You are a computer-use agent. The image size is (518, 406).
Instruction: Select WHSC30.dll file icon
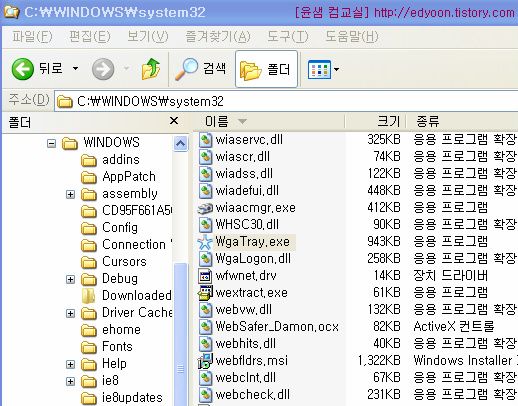click(205, 225)
